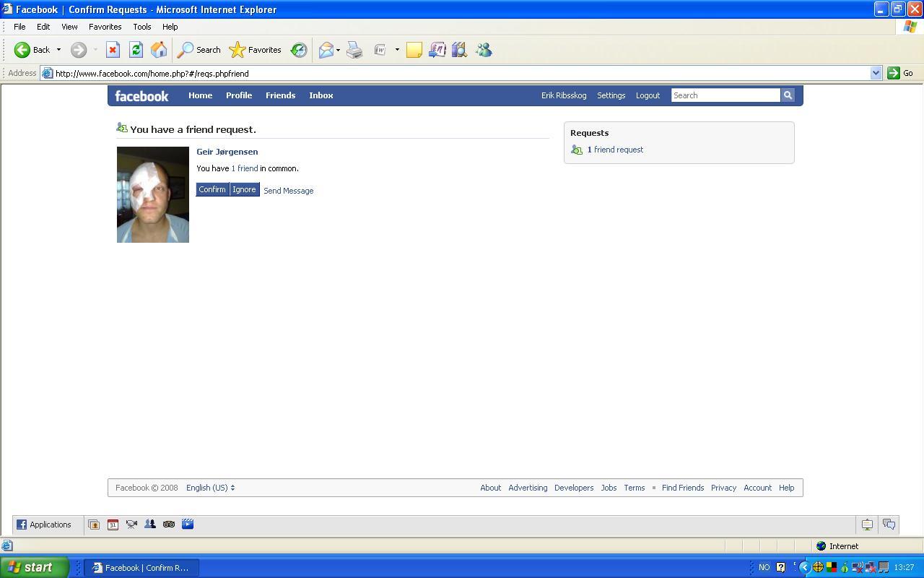This screenshot has width=924, height=578.
Task: Open the Research books icon
Action: click(459, 50)
